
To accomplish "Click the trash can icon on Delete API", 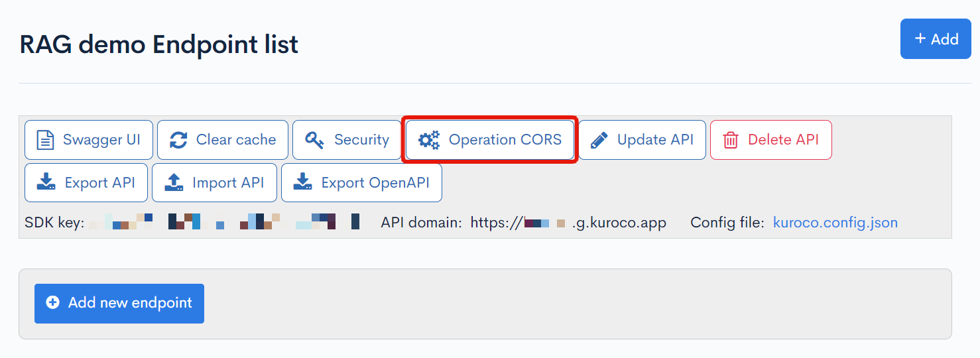I will (x=730, y=140).
